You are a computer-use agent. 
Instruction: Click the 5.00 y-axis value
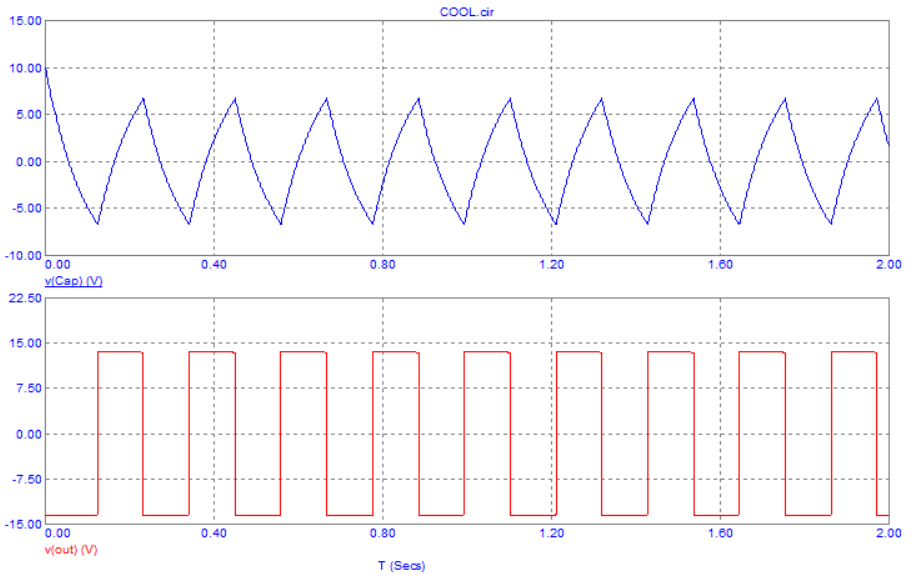(x=29, y=115)
